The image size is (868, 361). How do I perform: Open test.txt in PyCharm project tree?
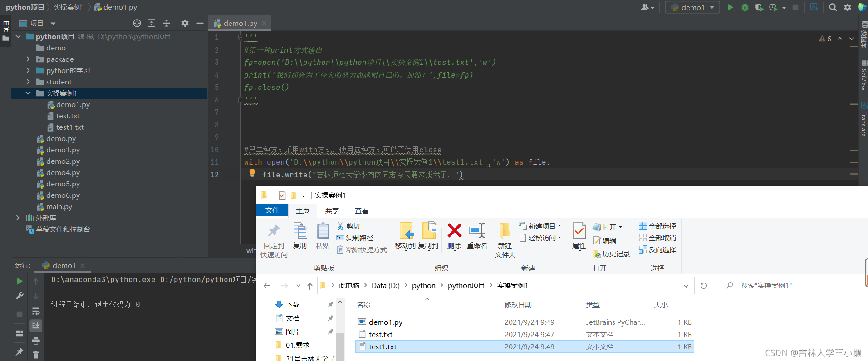(x=68, y=116)
